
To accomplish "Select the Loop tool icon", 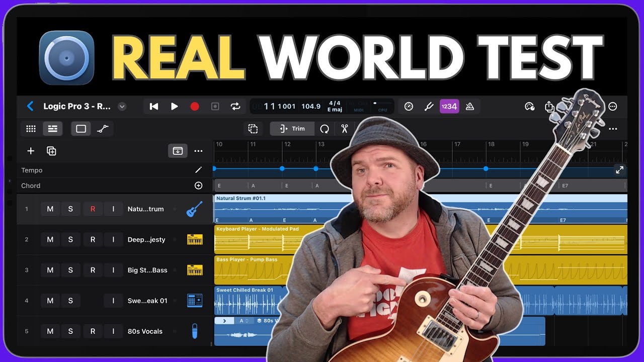I will coord(325,129).
